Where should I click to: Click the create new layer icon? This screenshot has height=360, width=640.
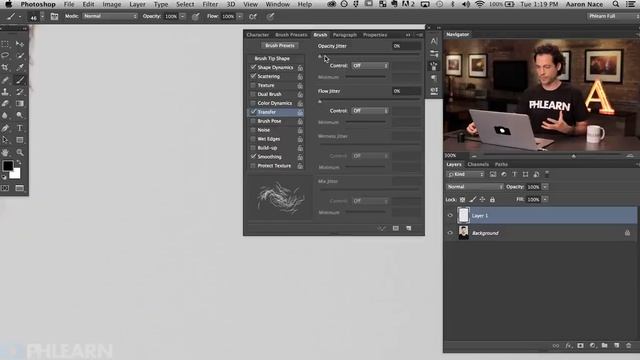(616, 346)
